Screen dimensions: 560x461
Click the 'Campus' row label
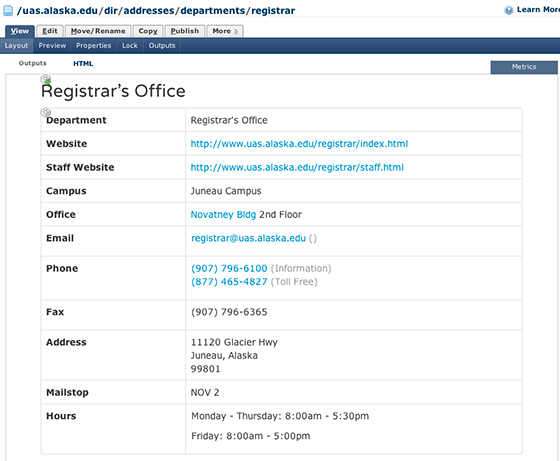point(66,191)
